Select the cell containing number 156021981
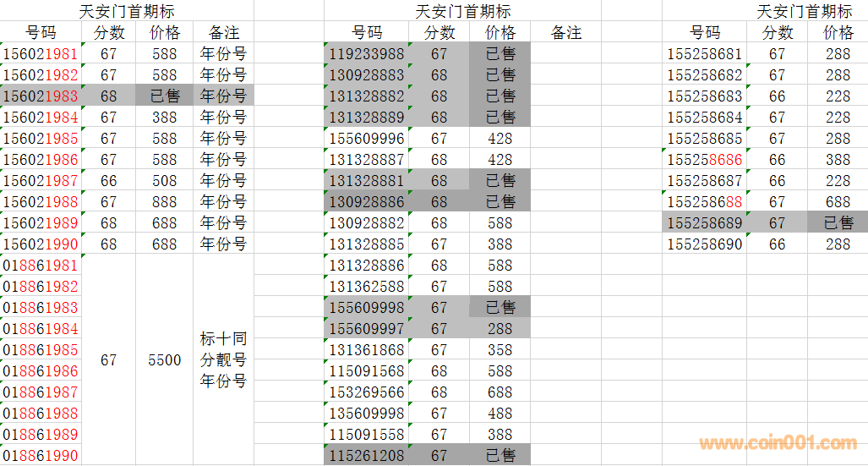 click(41, 53)
